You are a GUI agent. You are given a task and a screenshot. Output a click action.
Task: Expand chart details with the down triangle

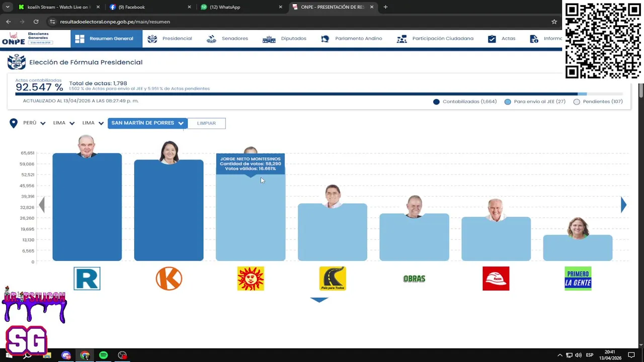point(319,300)
